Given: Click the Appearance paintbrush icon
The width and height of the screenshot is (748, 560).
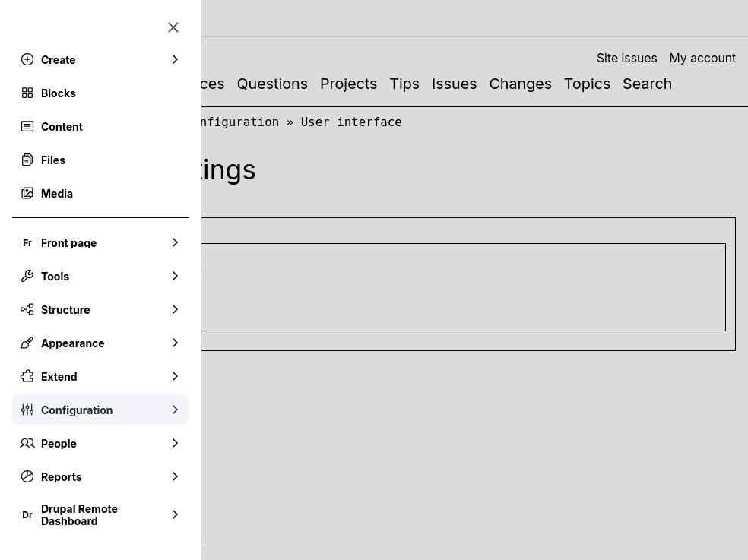Looking at the screenshot, I should tap(27, 343).
